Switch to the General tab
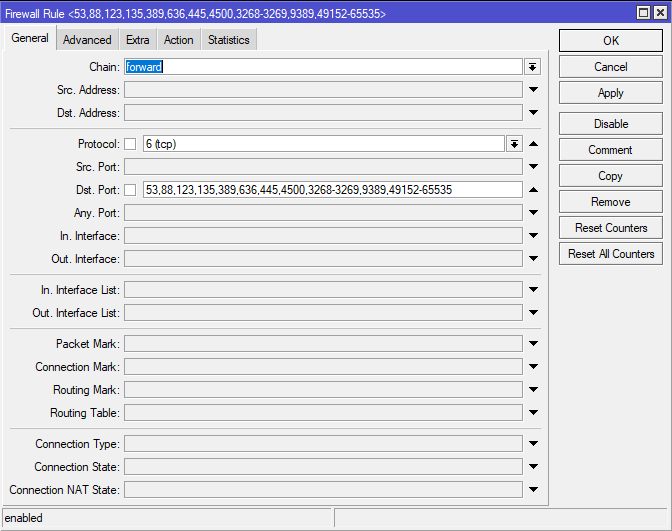This screenshot has height=531, width=672. click(x=30, y=38)
